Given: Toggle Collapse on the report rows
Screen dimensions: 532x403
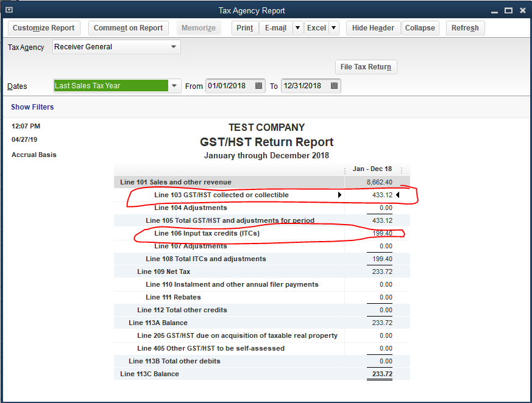Looking at the screenshot, I should [420, 27].
